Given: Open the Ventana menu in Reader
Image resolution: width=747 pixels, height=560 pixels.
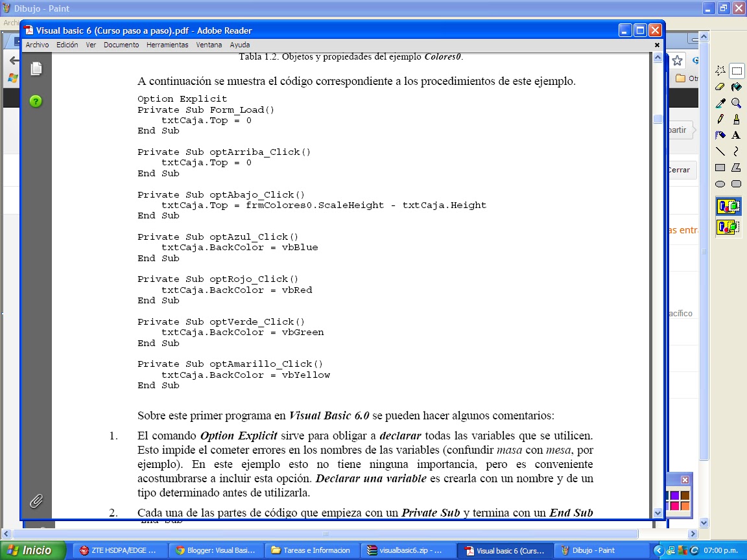Looking at the screenshot, I should [x=207, y=45].
